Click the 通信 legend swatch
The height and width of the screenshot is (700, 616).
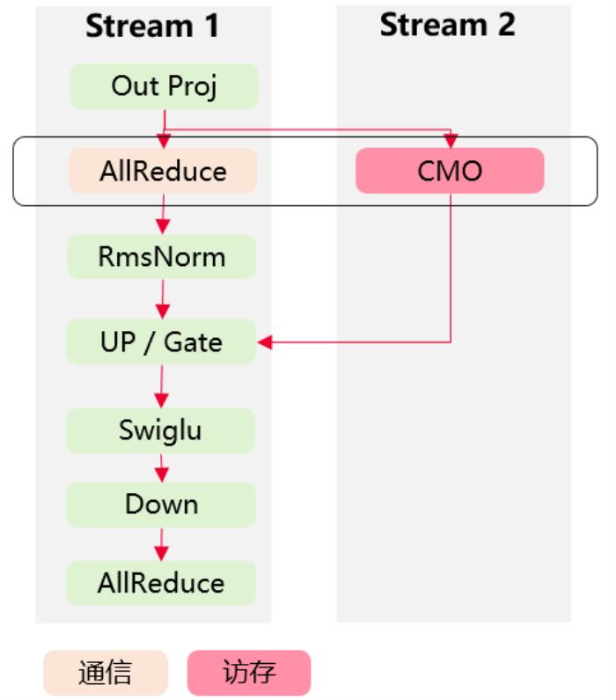106,674
